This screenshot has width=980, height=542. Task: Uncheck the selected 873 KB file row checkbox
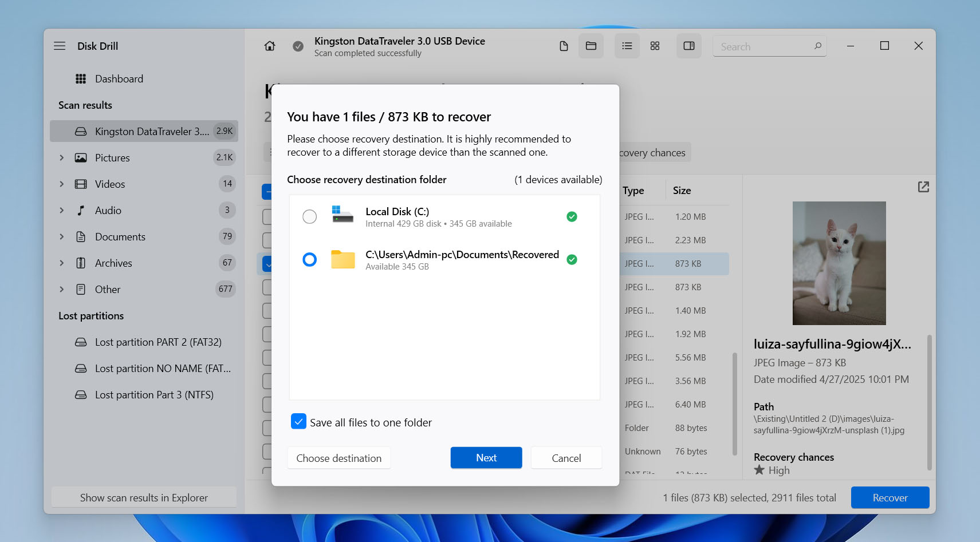pyautogui.click(x=267, y=264)
